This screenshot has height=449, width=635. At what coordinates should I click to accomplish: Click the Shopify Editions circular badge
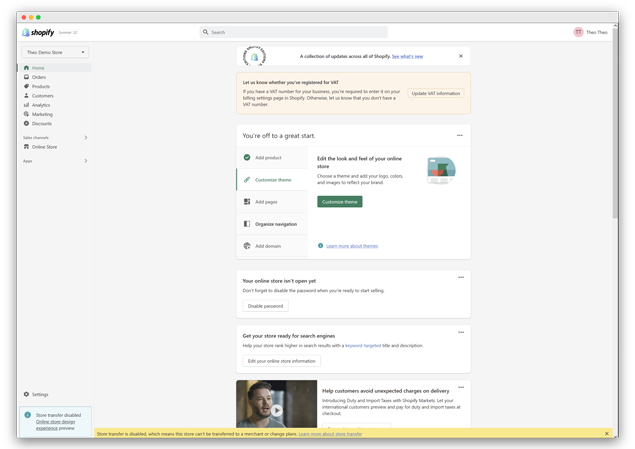click(254, 56)
